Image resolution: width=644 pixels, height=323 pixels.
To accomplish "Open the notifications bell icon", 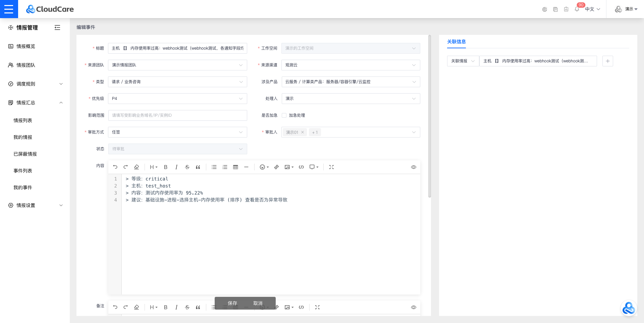I will pyautogui.click(x=577, y=9).
